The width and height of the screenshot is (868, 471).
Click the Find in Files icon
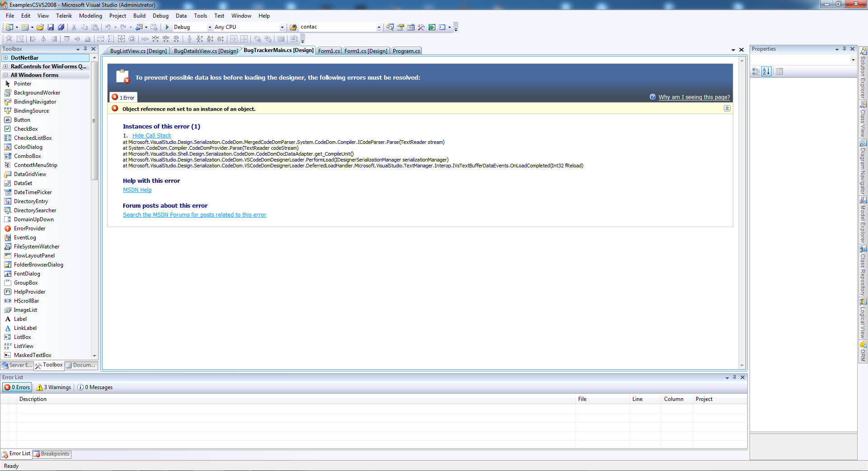[x=293, y=27]
